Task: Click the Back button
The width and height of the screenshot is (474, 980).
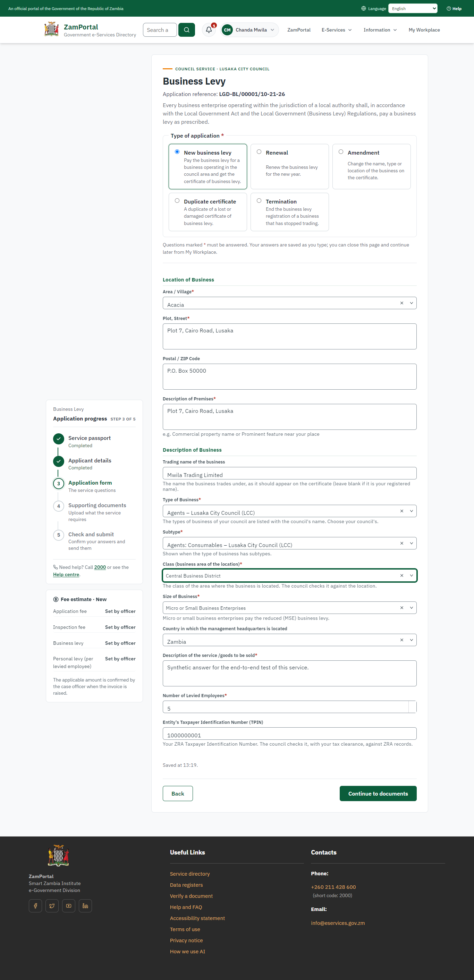Action: (x=178, y=793)
